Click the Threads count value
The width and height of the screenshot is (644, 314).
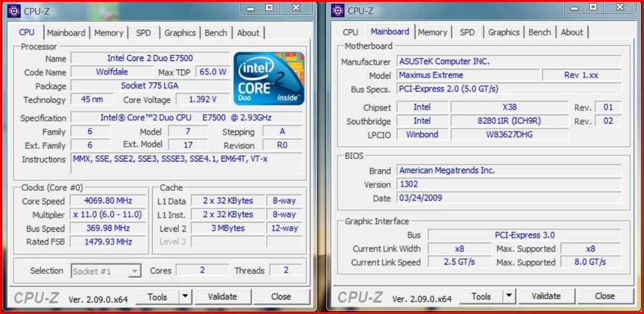tap(286, 270)
